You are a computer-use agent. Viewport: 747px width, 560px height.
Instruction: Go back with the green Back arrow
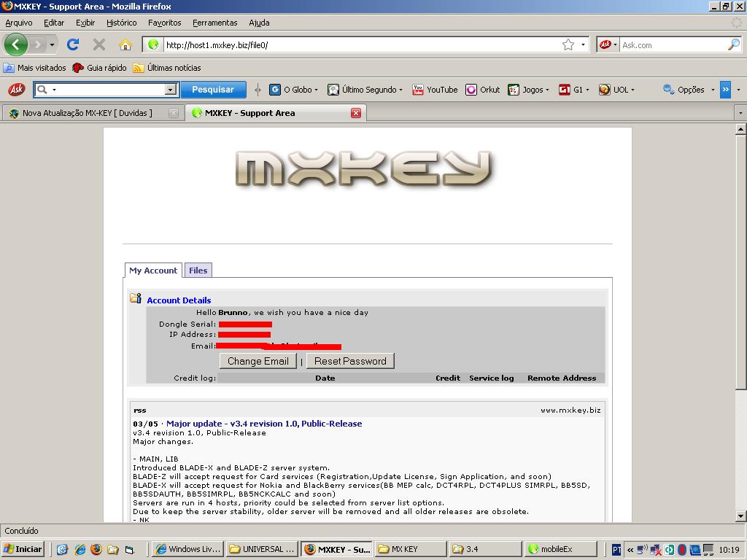click(16, 44)
